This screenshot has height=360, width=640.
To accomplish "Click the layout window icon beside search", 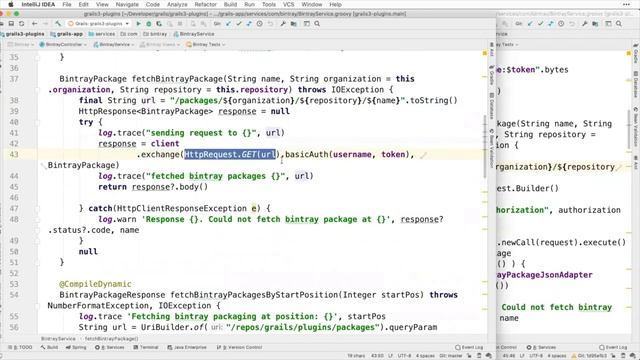I will [307, 24].
